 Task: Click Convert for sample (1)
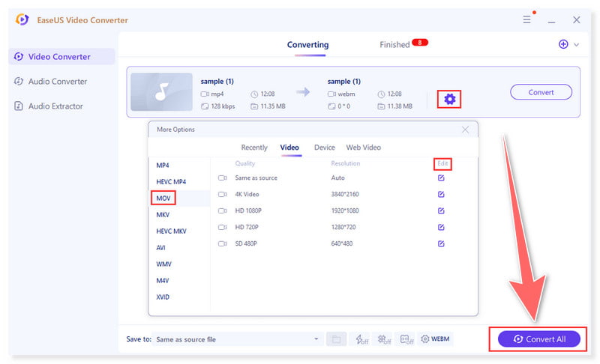[541, 92]
